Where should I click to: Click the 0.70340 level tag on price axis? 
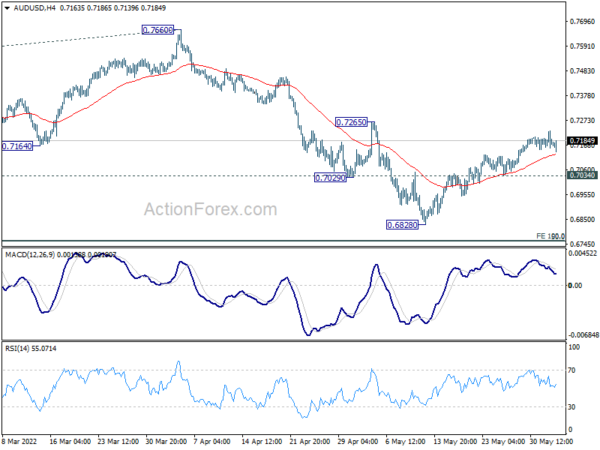click(x=582, y=175)
